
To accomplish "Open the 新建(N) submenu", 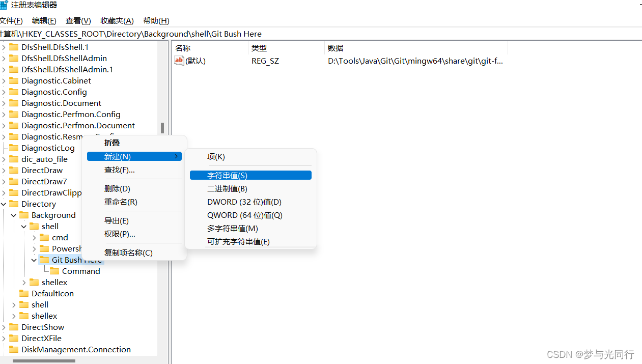I will click(134, 156).
